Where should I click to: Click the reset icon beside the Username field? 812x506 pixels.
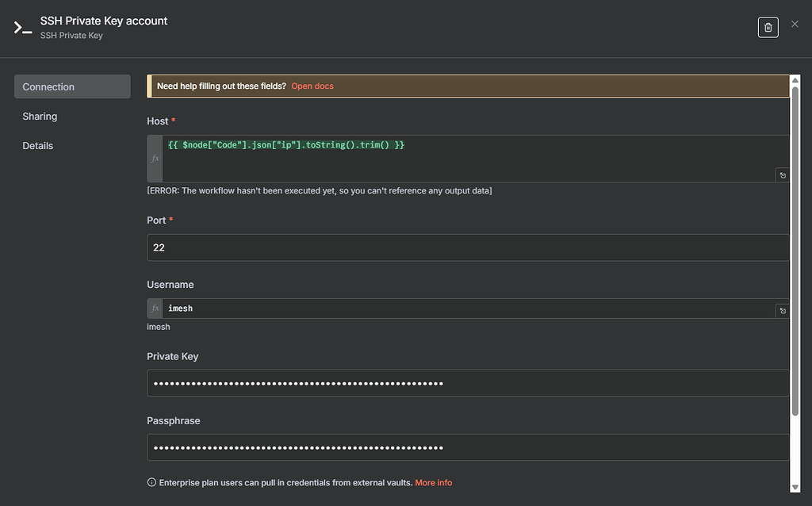coord(782,310)
